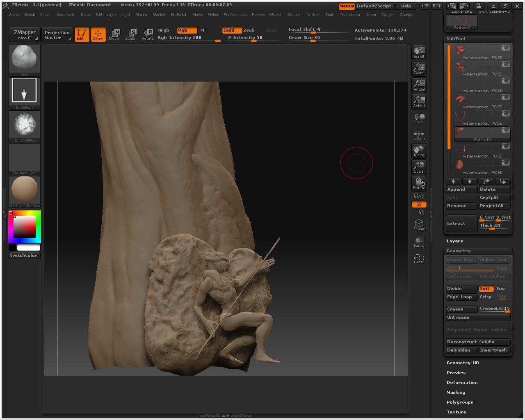This screenshot has width=525, height=420.
Task: Toggle Rgb color mode
Action: coord(187,30)
